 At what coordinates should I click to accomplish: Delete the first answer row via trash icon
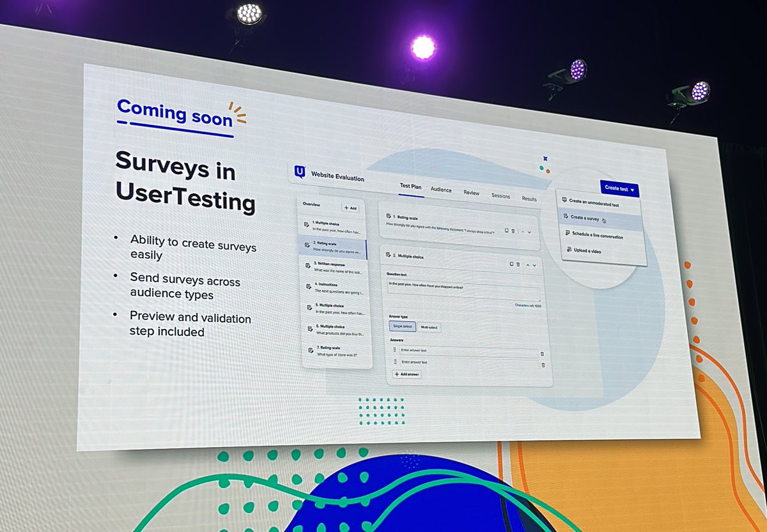542,354
